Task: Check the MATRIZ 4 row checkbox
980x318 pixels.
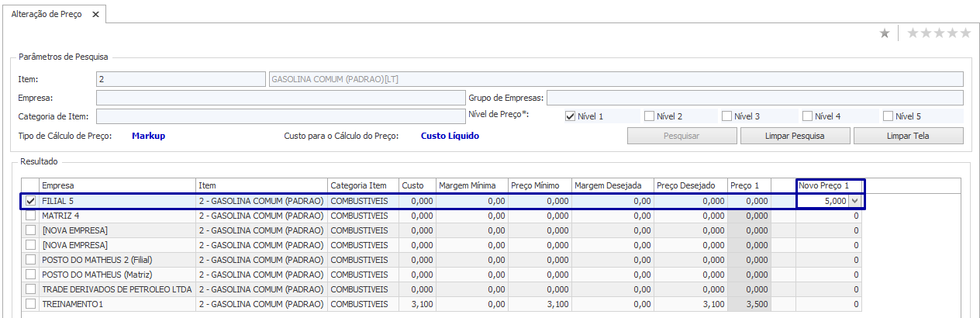Action: coord(30,216)
